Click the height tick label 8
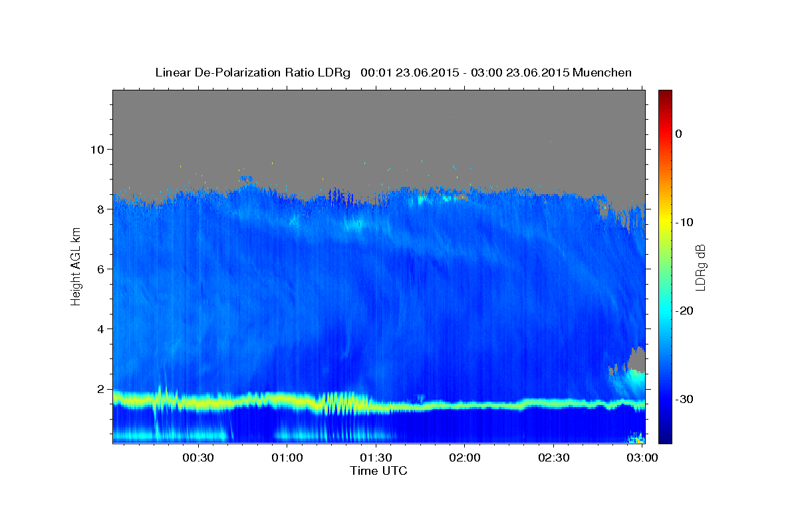This screenshot has width=798, height=532. point(102,209)
